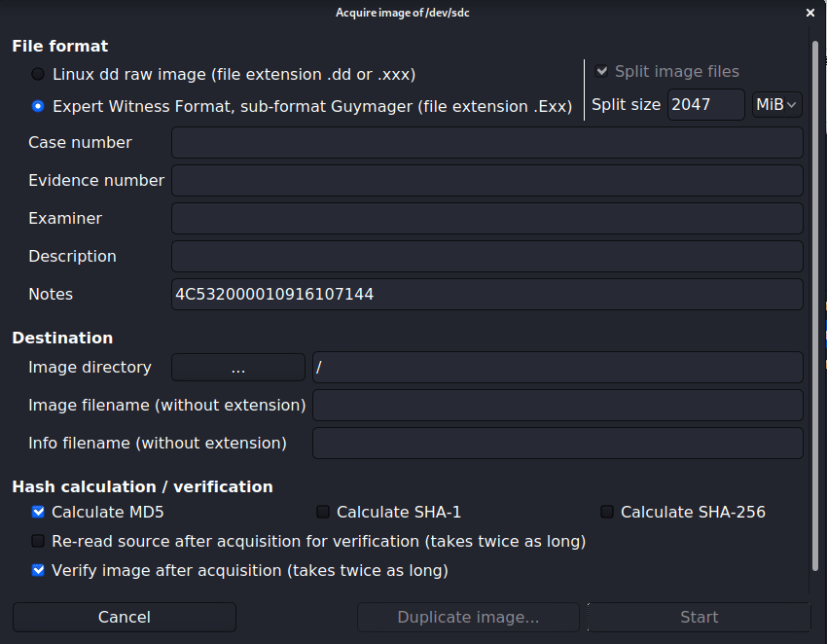Viewport: 827px width, 644px height.
Task: Focus the Evidence number text box
Action: 486,180
